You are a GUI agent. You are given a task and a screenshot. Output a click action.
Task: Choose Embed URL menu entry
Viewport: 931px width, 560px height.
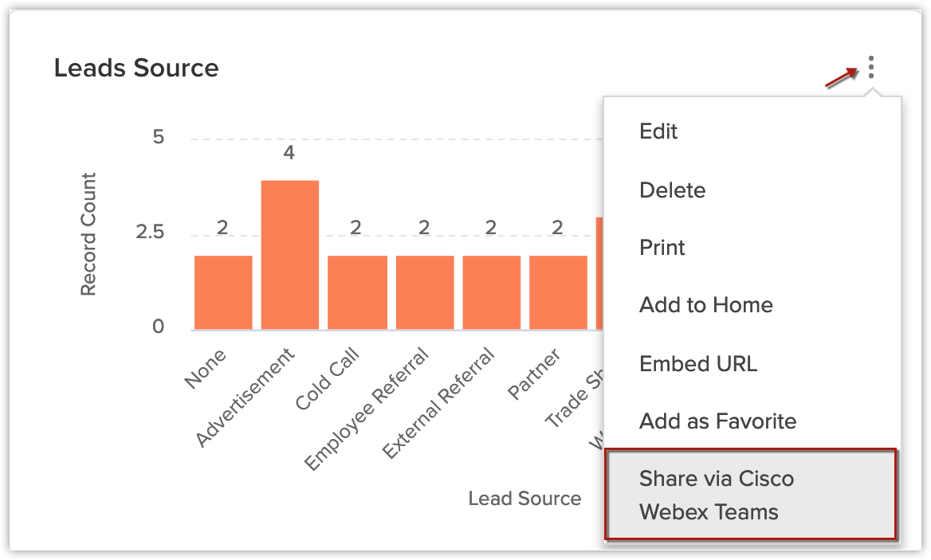[x=697, y=364]
